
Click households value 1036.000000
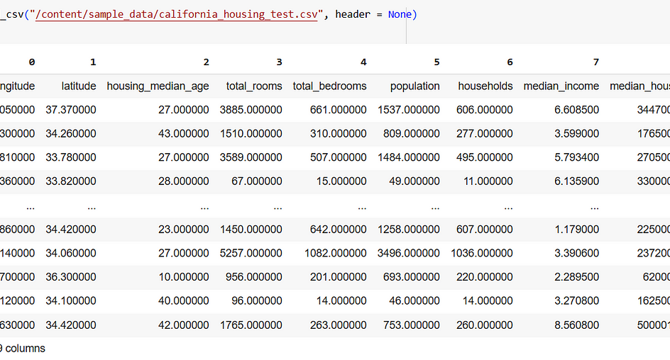coord(482,253)
